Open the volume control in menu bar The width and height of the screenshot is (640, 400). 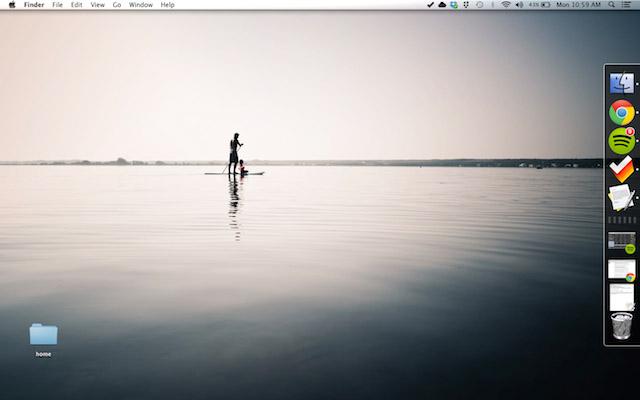point(519,5)
